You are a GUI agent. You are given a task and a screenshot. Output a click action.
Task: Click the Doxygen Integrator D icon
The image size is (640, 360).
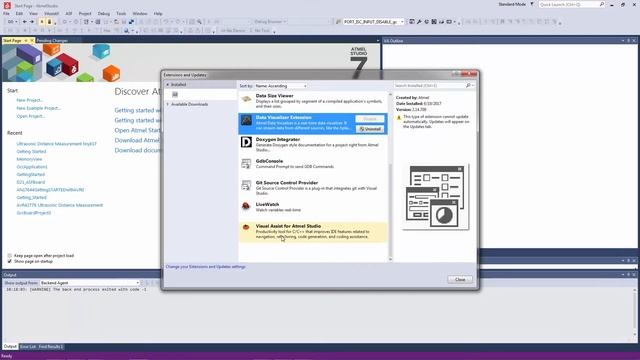246,142
